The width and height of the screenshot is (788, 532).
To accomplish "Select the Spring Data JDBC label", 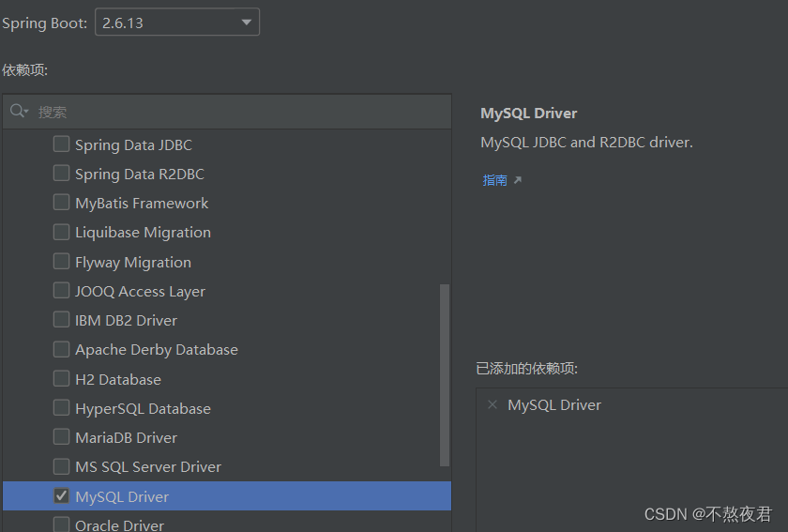I will pos(133,144).
